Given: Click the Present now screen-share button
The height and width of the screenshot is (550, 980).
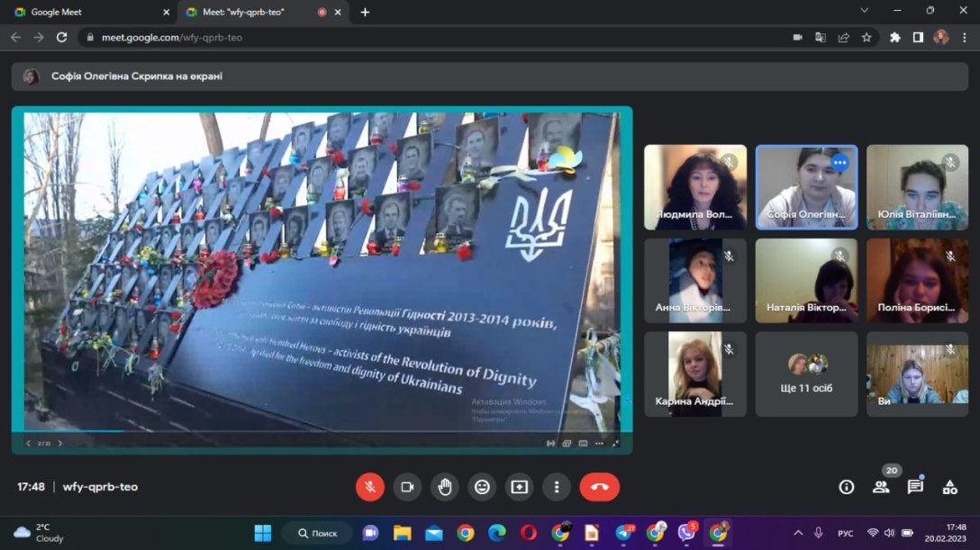Looking at the screenshot, I should 520,487.
